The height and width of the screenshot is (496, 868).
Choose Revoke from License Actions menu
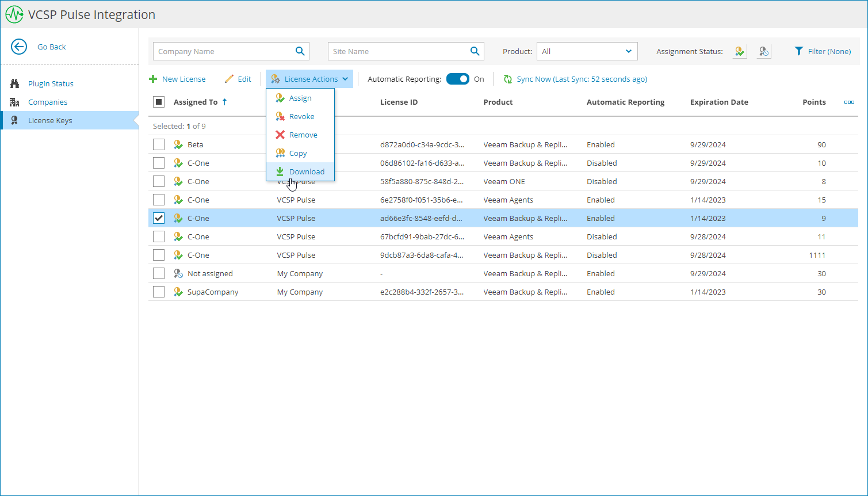(300, 116)
